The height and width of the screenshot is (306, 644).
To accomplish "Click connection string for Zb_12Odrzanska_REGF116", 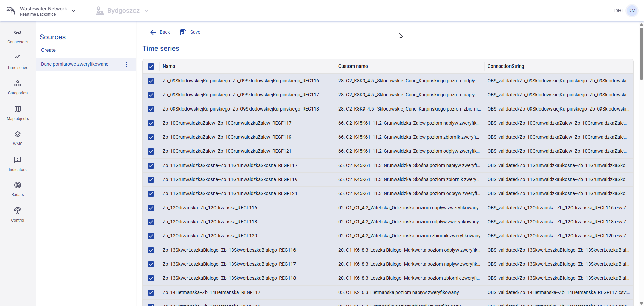I will pyautogui.click(x=558, y=208).
